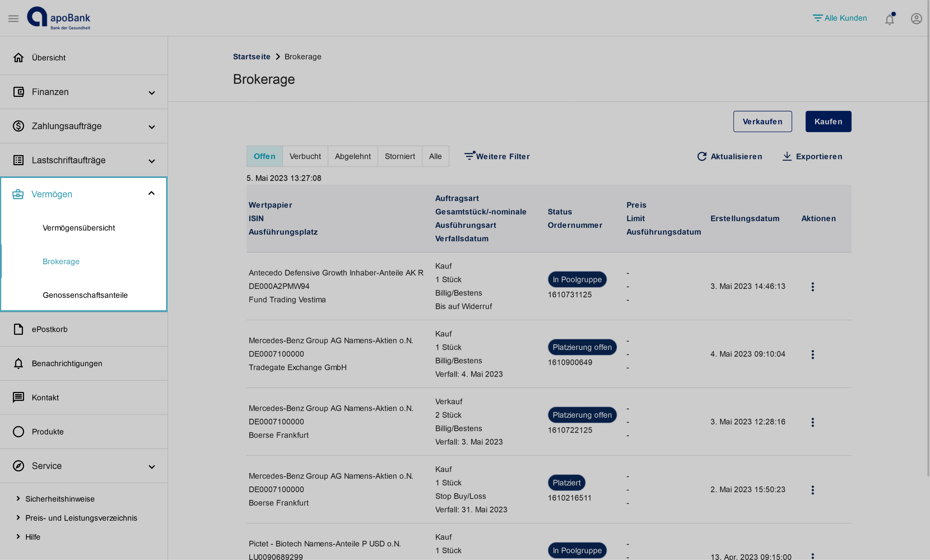This screenshot has height=560, width=930.
Task: Expand the Lastschriftaufträge chevron
Action: point(152,161)
